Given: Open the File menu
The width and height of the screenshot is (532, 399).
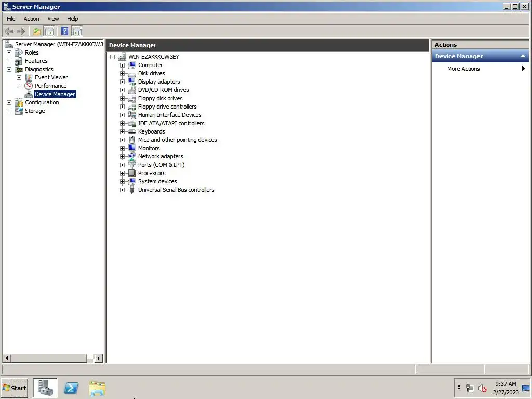Looking at the screenshot, I should click(x=11, y=19).
